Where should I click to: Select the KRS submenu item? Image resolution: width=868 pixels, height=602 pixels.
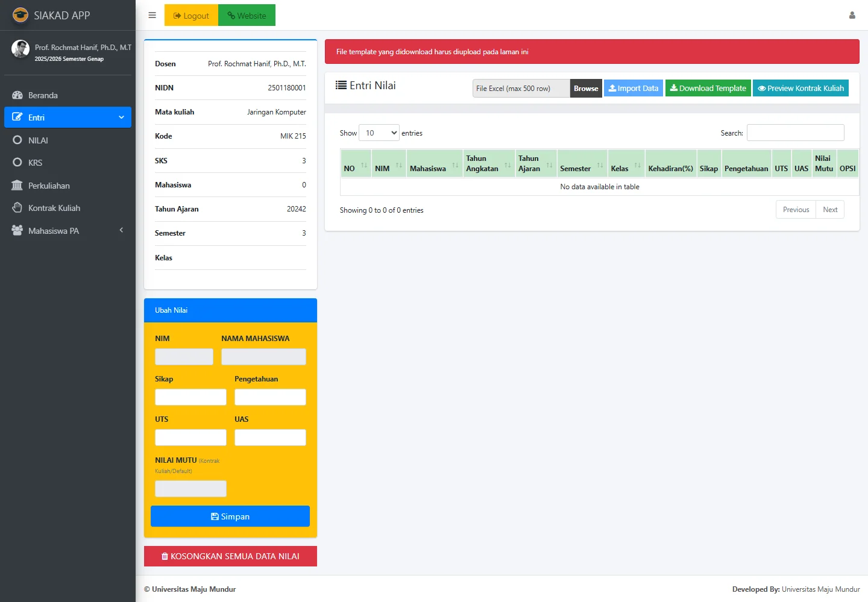[35, 163]
